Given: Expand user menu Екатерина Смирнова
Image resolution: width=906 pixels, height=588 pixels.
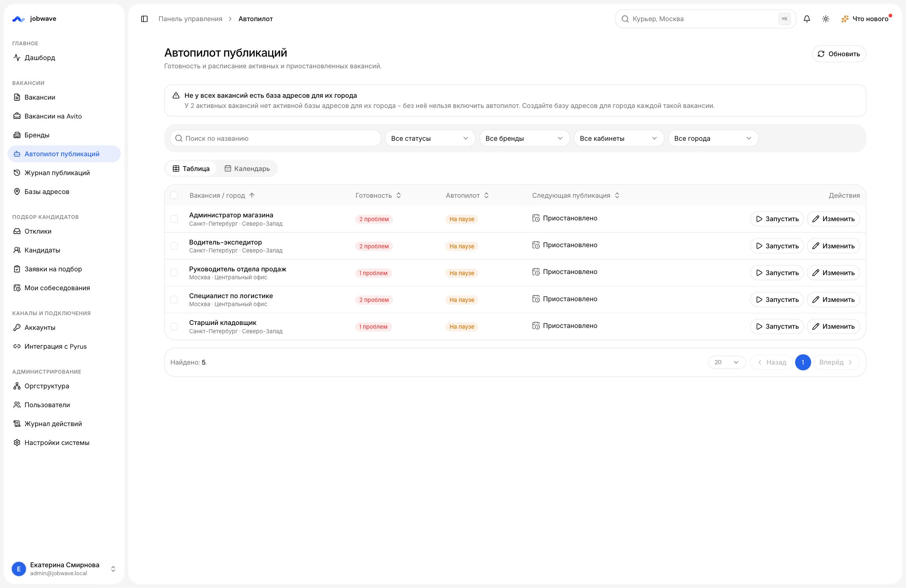Looking at the screenshot, I should pos(64,569).
